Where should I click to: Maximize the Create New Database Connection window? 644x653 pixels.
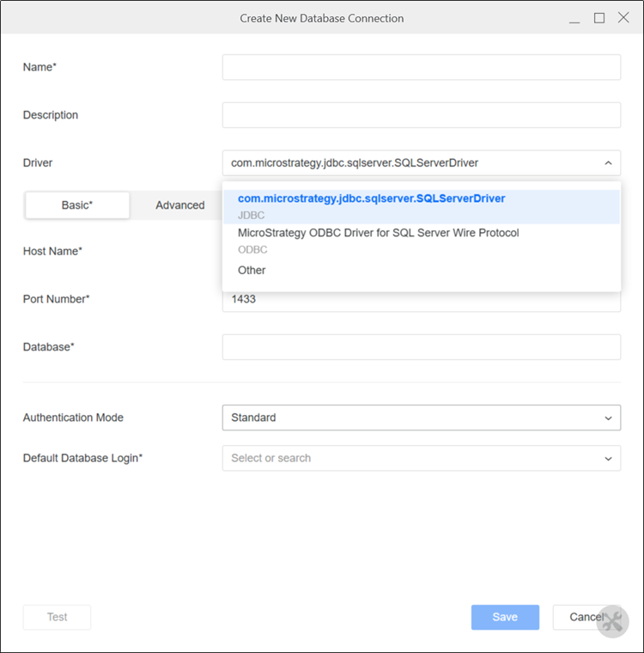point(599,18)
